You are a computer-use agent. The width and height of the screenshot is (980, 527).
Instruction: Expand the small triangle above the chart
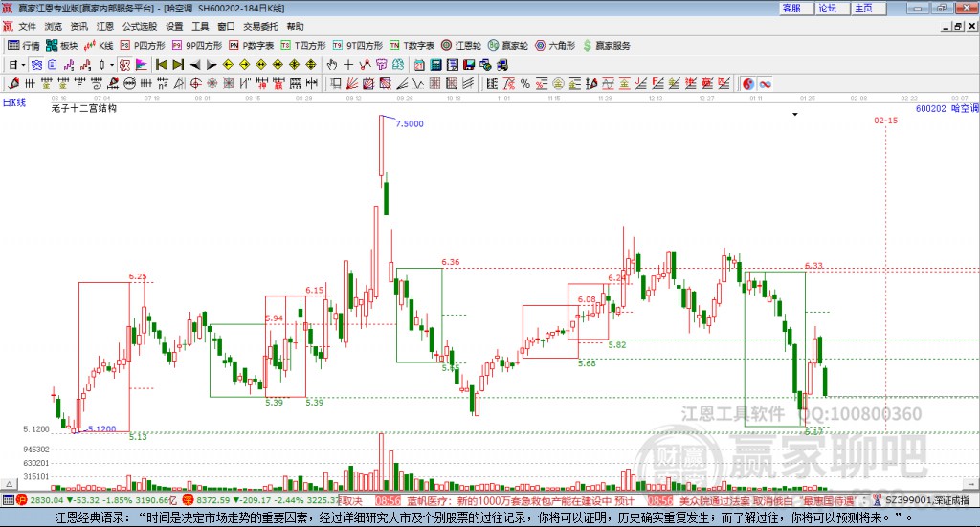coord(795,114)
